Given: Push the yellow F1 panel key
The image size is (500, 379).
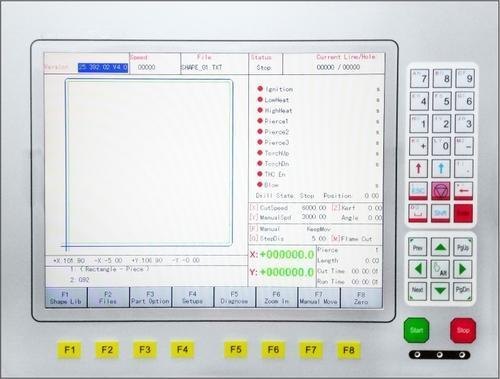Looking at the screenshot, I should [69, 350].
